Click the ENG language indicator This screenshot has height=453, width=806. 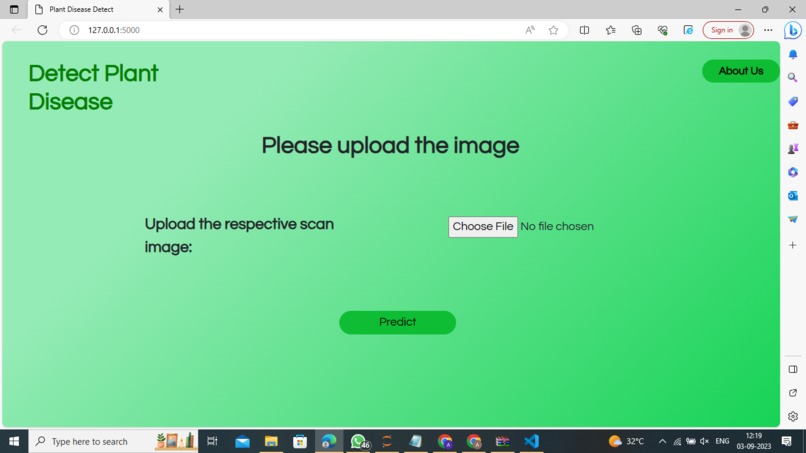pos(722,441)
